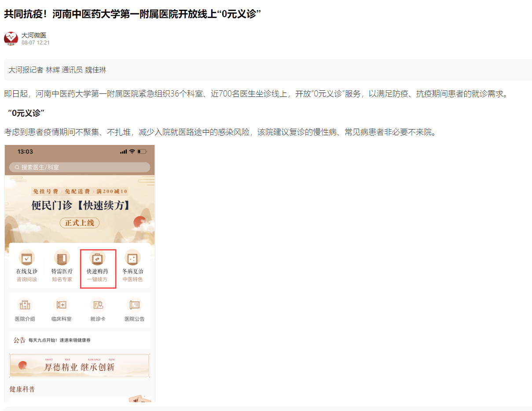Open the 大河微医 author name link
Image resolution: width=532 pixels, height=411 pixels.
pos(34,35)
